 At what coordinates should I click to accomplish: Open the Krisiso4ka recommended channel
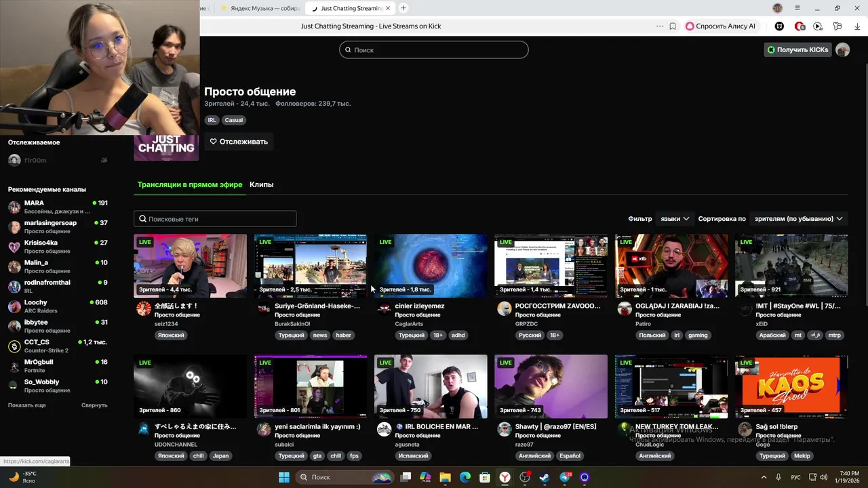point(58,247)
